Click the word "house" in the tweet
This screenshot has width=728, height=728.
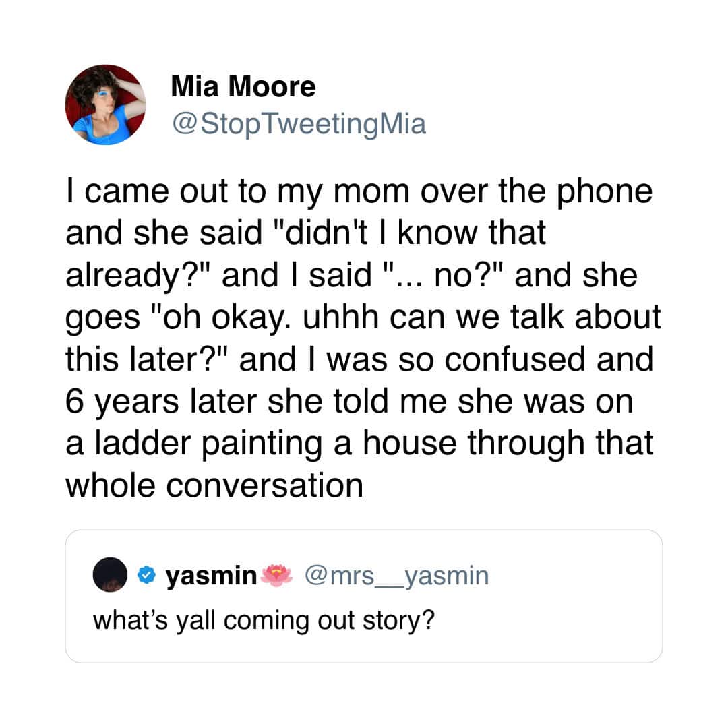pyautogui.click(x=410, y=442)
